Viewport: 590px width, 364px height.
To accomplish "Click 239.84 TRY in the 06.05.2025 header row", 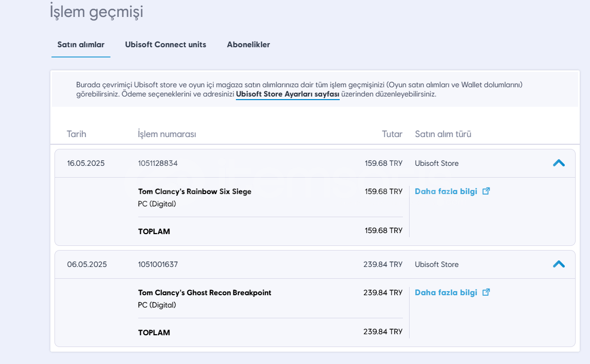I will point(383,264).
